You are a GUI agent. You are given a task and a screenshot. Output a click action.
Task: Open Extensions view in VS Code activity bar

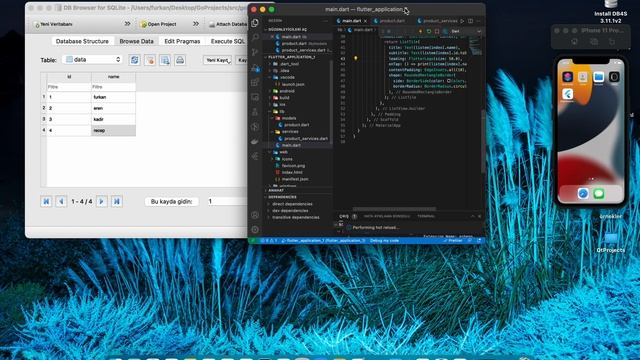(255, 82)
